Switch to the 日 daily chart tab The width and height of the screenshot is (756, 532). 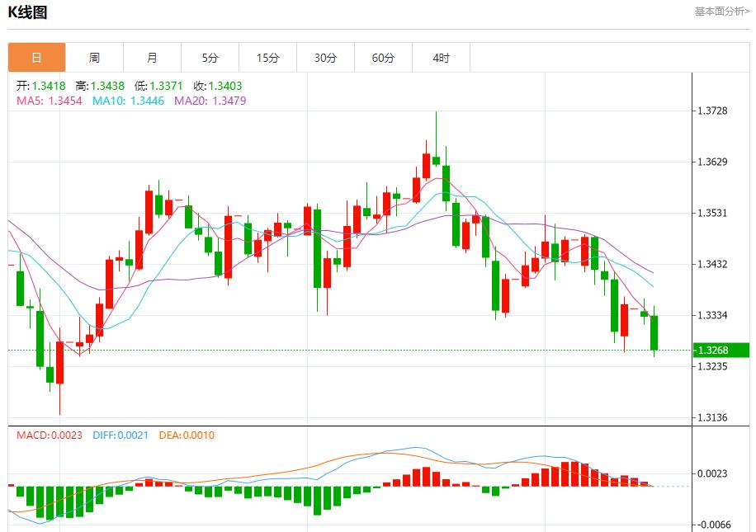(x=35, y=57)
